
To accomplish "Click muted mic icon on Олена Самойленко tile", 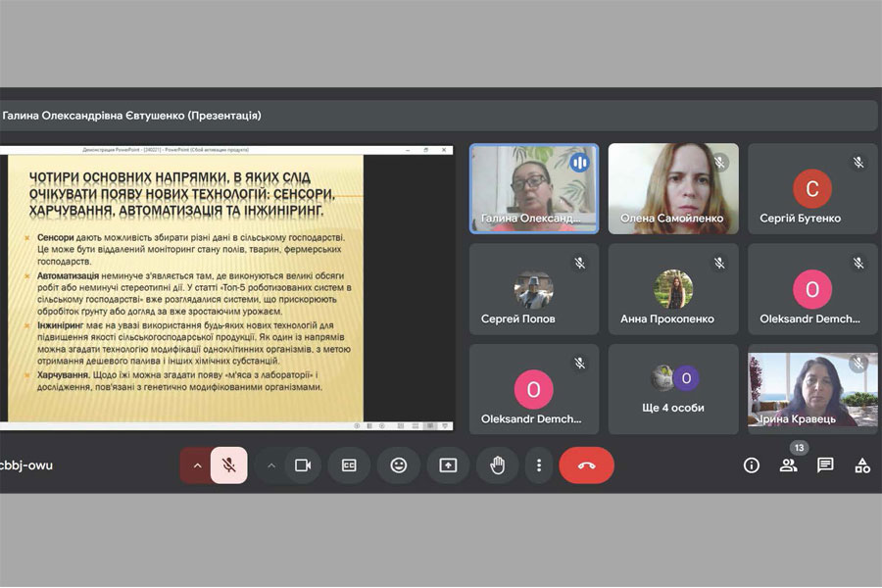I will coord(719,163).
